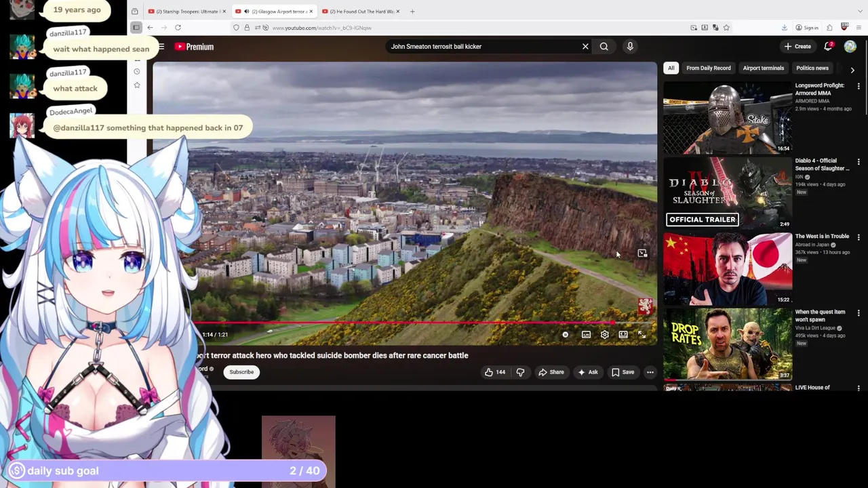This screenshot has height=488, width=868.
Task: Open options for Diablo 4 video
Action: pos(859,162)
